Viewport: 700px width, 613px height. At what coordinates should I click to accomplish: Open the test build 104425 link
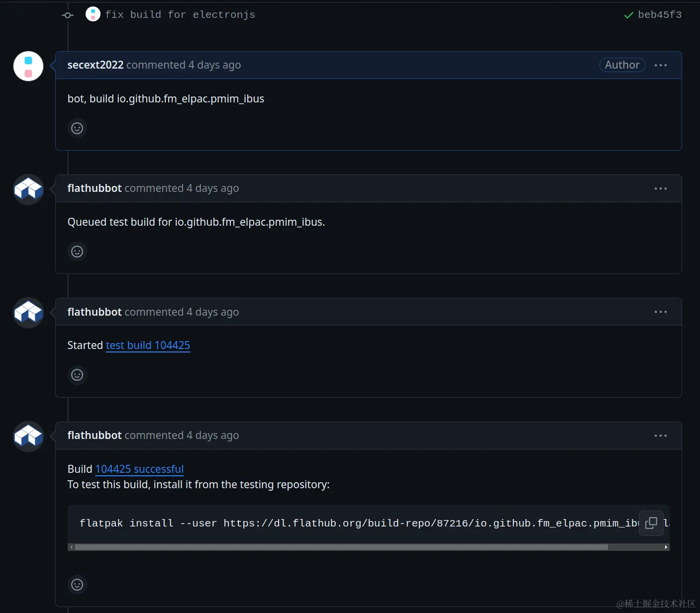(x=148, y=345)
